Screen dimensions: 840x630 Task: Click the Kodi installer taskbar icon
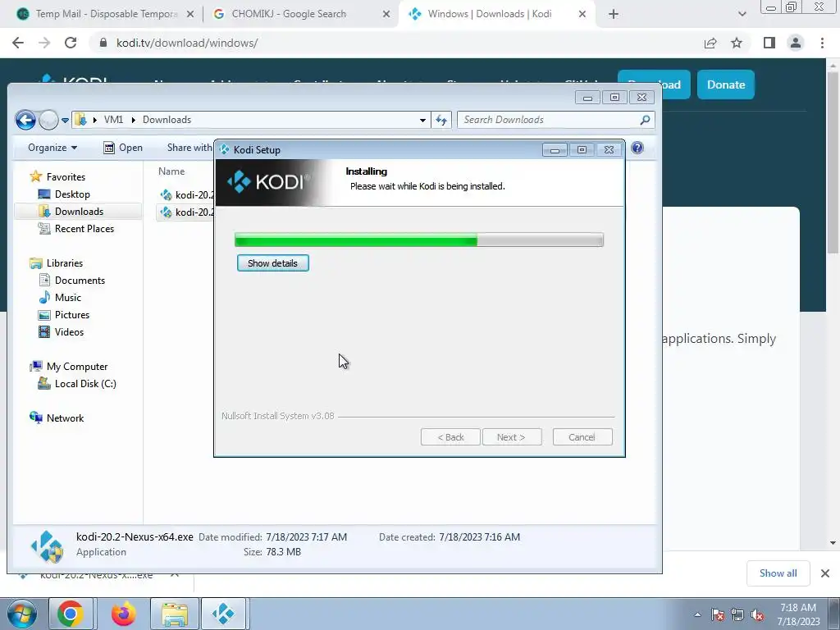pyautogui.click(x=223, y=614)
